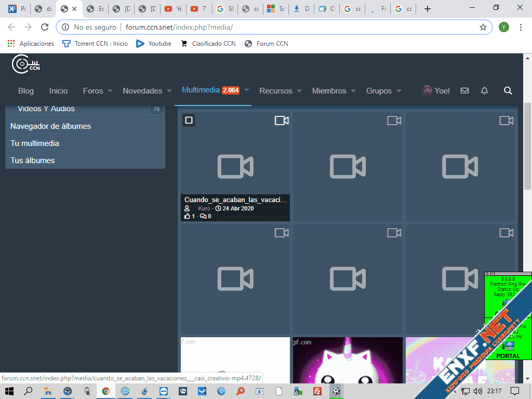Click the search magnifier icon
Screen dimensions: 532x399
tap(508, 91)
